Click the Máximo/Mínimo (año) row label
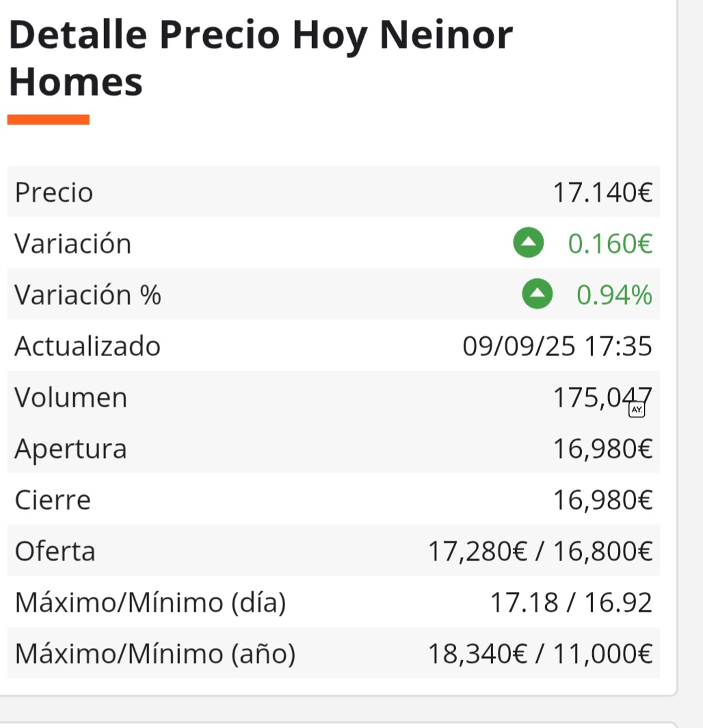Viewport: 703px width, 728px height. point(155,654)
